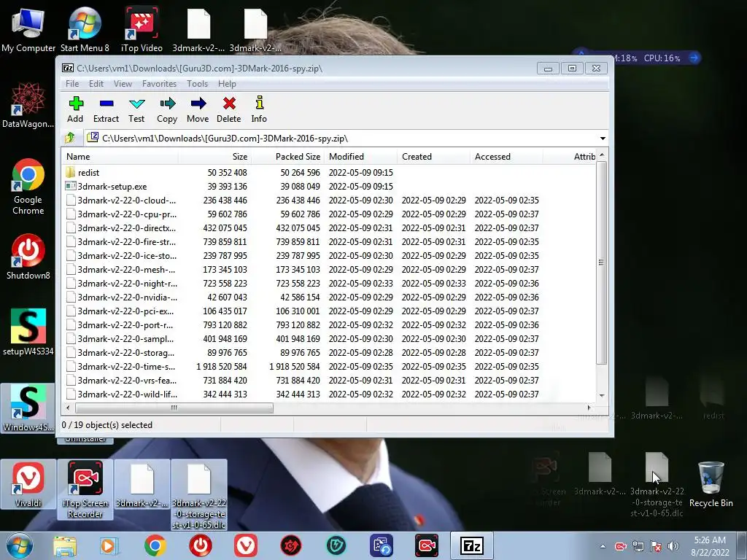Viewport: 747px width, 560px height.
Task: Select the 3dmark-v2-22-0-sampl file
Action: pos(329,338)
